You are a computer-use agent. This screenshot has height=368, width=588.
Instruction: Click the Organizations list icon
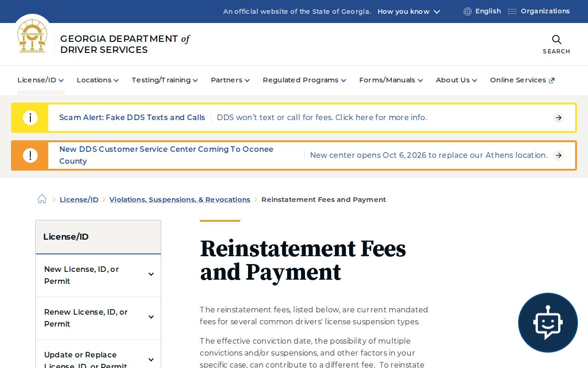coord(512,11)
